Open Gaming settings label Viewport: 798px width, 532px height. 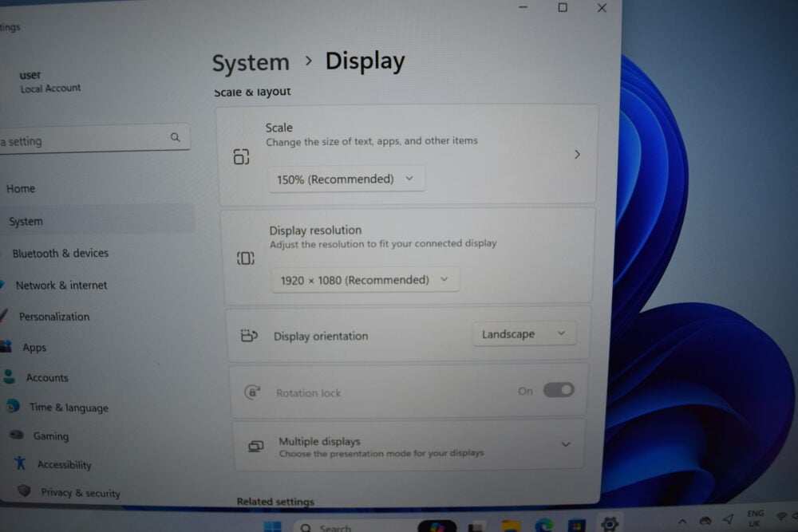(x=51, y=435)
